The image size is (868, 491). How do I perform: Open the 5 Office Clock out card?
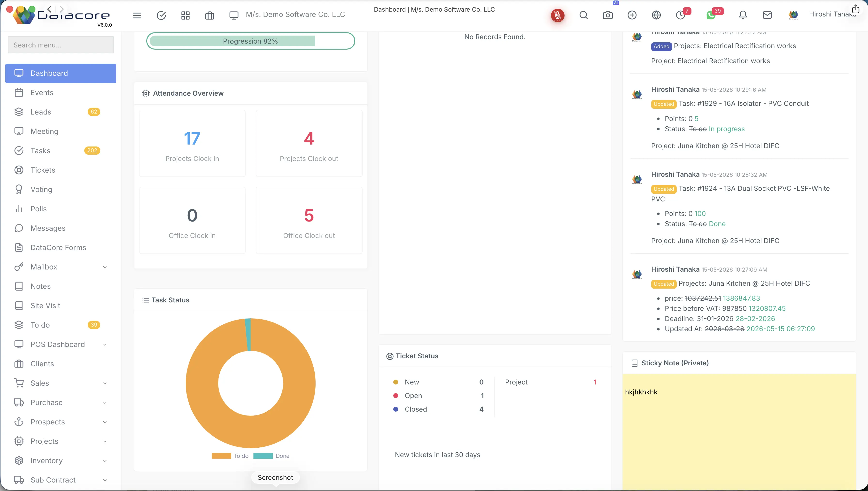pyautogui.click(x=309, y=220)
